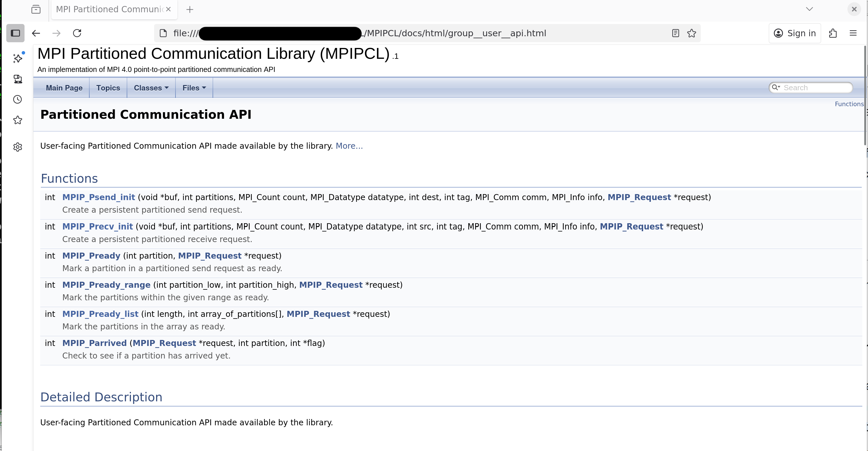The image size is (868, 451).
Task: Reload the current documentation page
Action: (77, 33)
